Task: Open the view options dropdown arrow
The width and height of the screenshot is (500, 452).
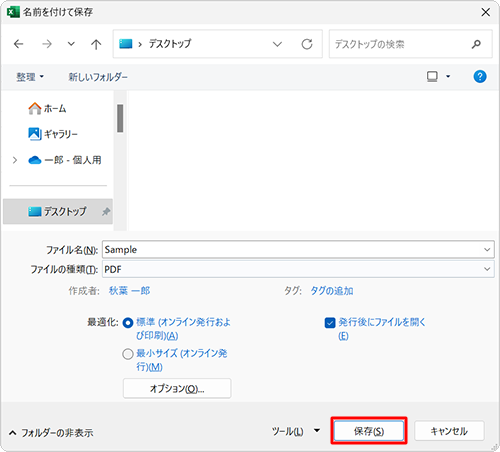Action: (x=448, y=77)
